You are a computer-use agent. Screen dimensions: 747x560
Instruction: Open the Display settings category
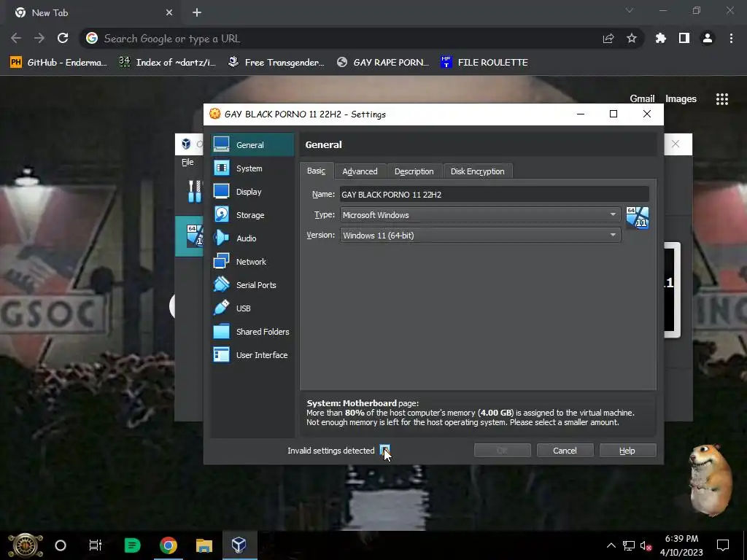[x=252, y=192]
